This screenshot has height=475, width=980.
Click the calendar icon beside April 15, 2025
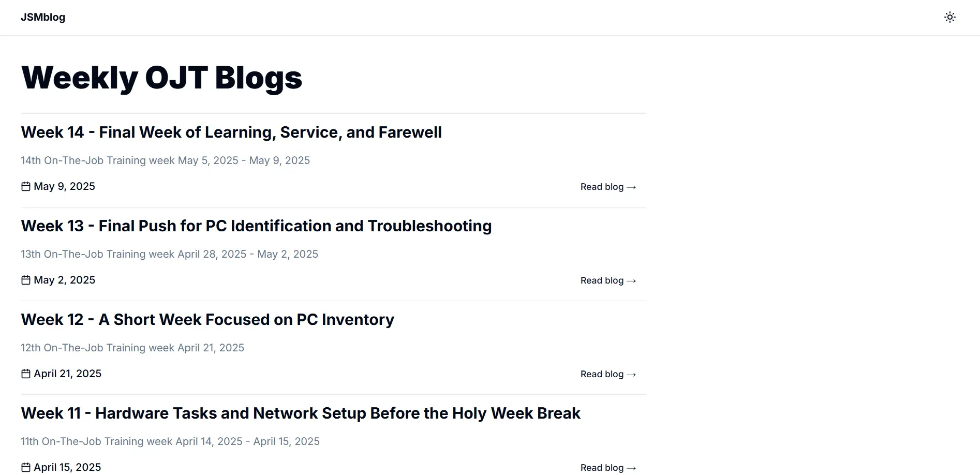click(25, 467)
